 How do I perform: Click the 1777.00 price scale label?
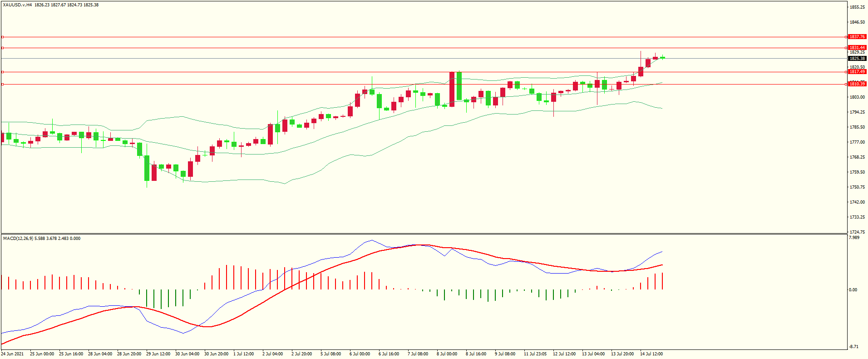(x=857, y=142)
